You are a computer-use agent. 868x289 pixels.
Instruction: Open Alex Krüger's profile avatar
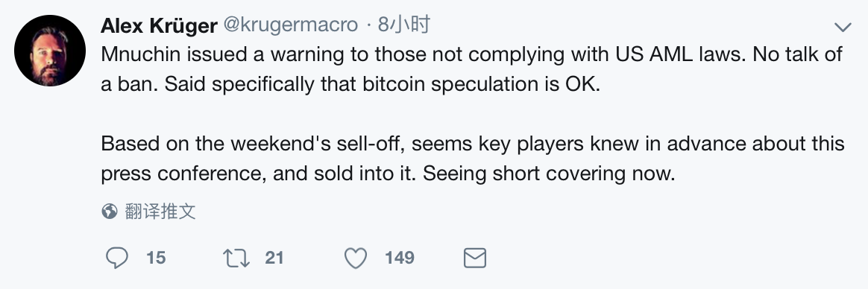pyautogui.click(x=50, y=51)
